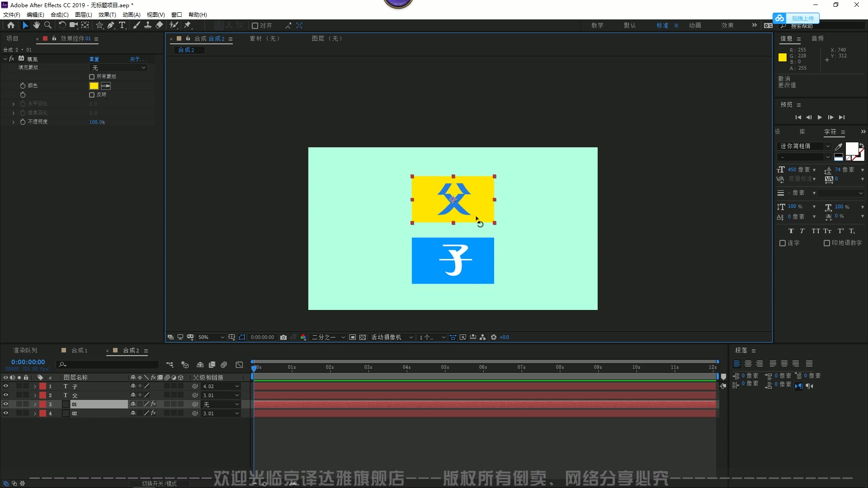Select the Hand tool
The width and height of the screenshot is (868, 488).
click(37, 25)
